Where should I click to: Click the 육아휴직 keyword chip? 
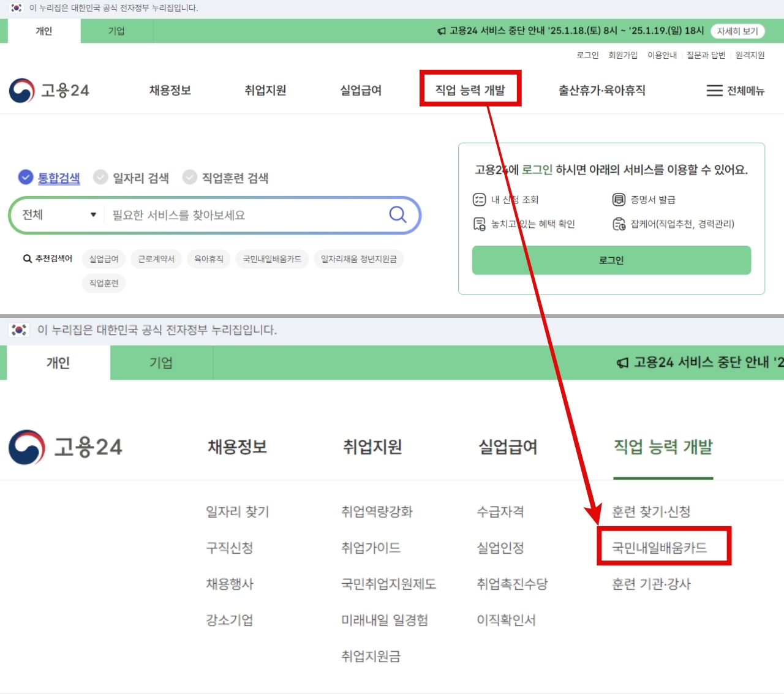click(x=209, y=259)
